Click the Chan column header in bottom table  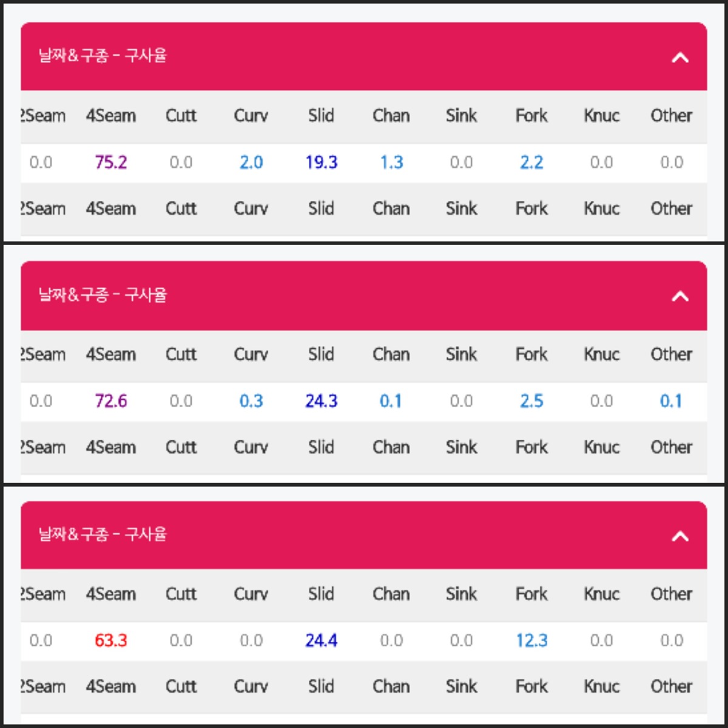[x=391, y=594]
